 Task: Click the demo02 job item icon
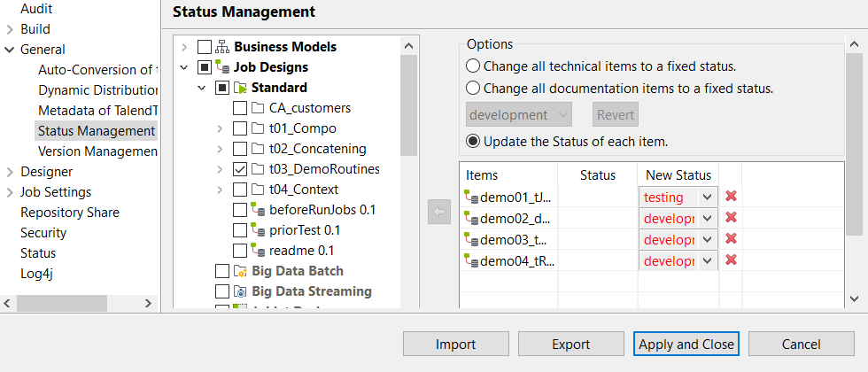pyautogui.click(x=471, y=218)
